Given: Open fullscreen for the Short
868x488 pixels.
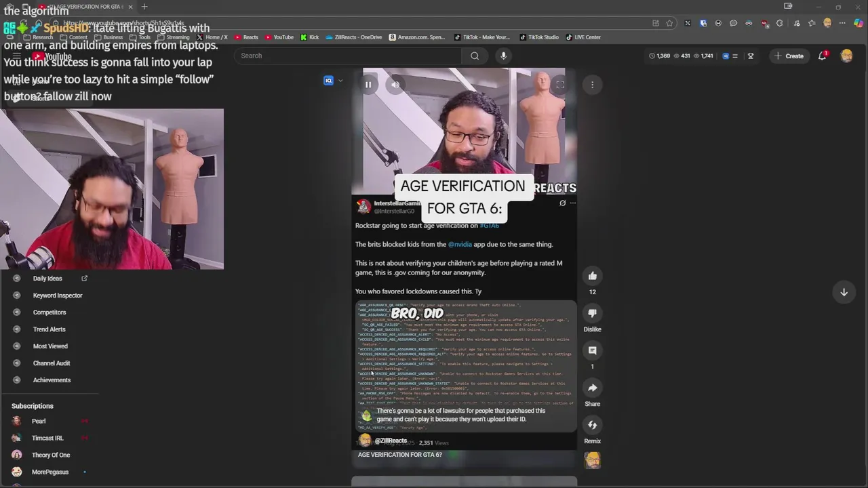Looking at the screenshot, I should click(x=560, y=85).
